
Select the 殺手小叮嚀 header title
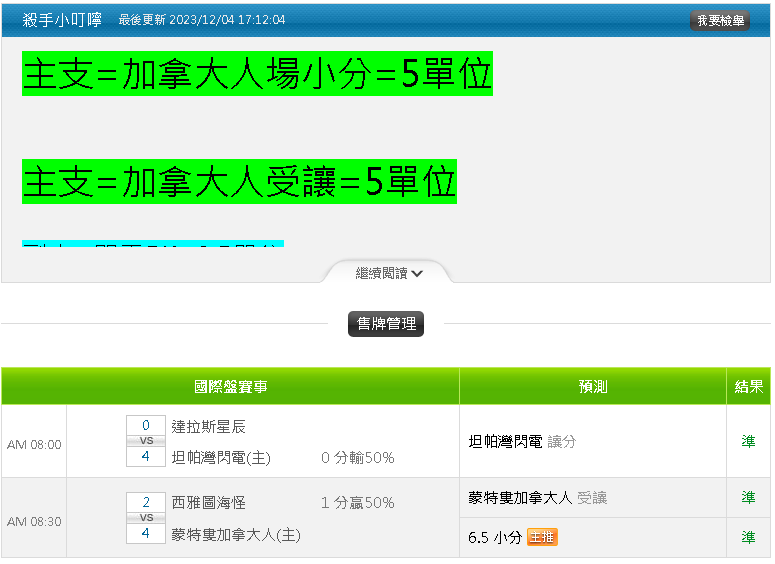pos(62,20)
